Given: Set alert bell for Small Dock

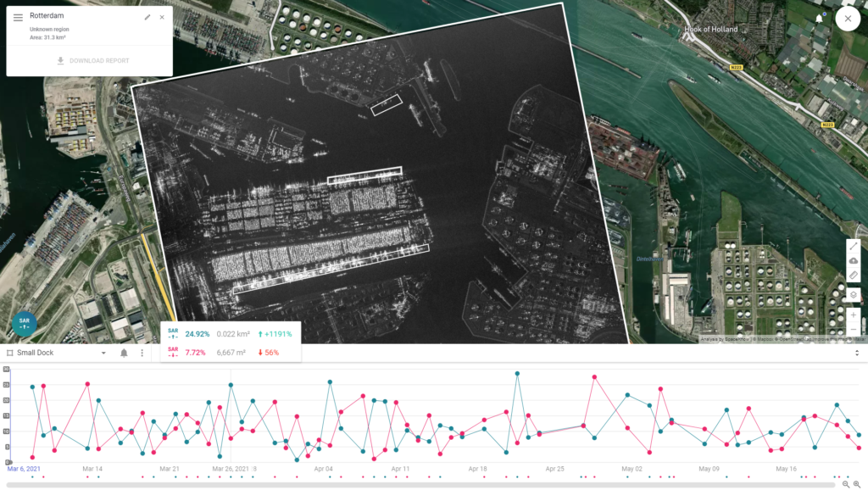Looking at the screenshot, I should click(x=124, y=353).
